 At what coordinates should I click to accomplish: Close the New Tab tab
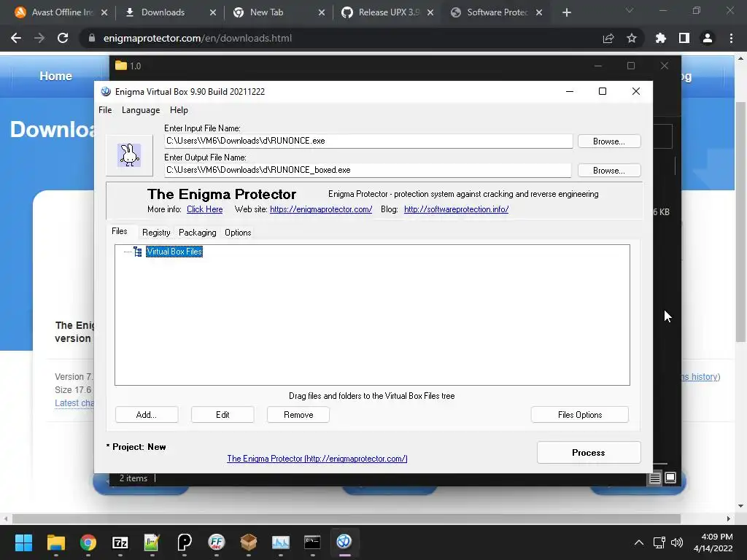pyautogui.click(x=322, y=13)
